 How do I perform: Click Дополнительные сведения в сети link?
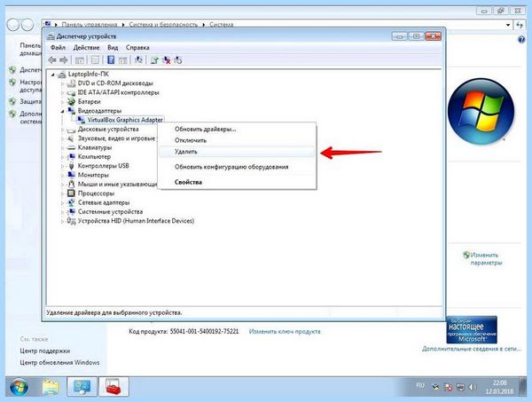coord(472,349)
